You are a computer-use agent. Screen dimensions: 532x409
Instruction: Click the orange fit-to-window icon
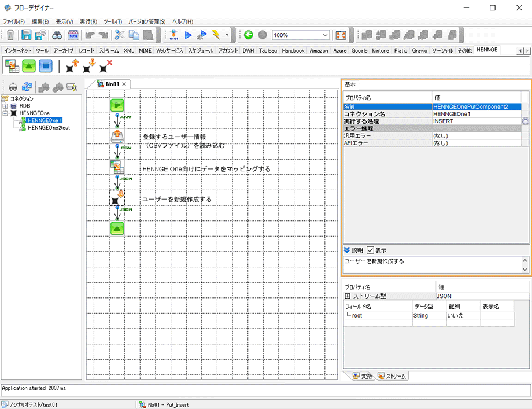pyautogui.click(x=341, y=35)
